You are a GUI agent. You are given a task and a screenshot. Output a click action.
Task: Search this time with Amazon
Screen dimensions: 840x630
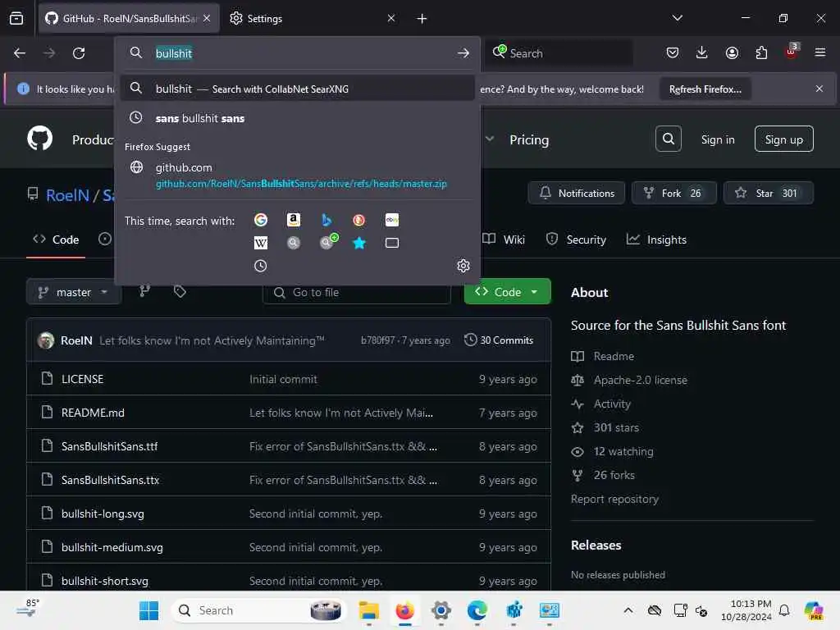pos(294,220)
